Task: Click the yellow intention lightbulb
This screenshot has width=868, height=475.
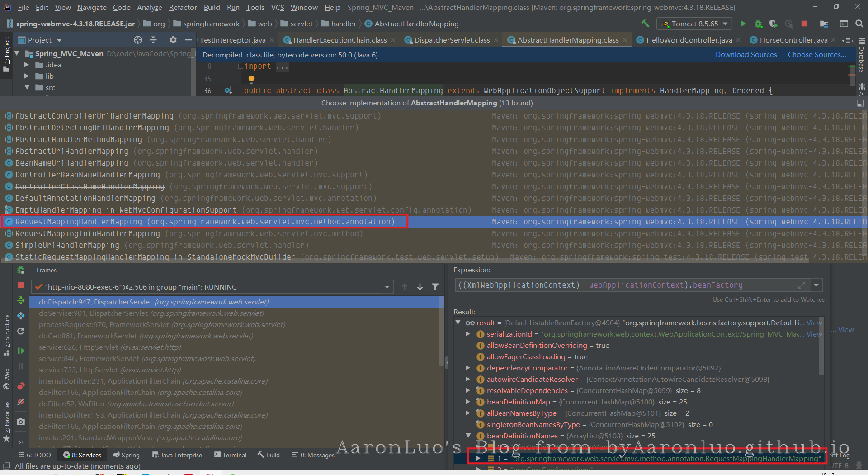Action: tap(251, 79)
